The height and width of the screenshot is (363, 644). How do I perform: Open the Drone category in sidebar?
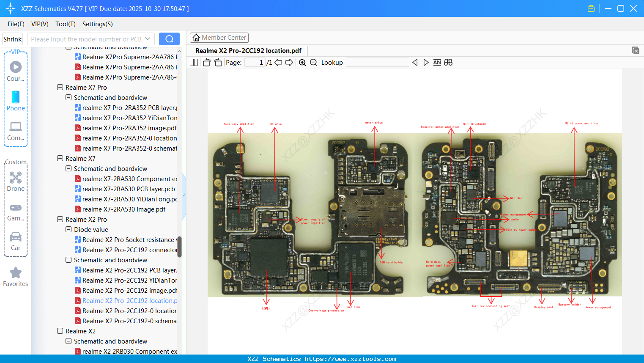coord(16,181)
